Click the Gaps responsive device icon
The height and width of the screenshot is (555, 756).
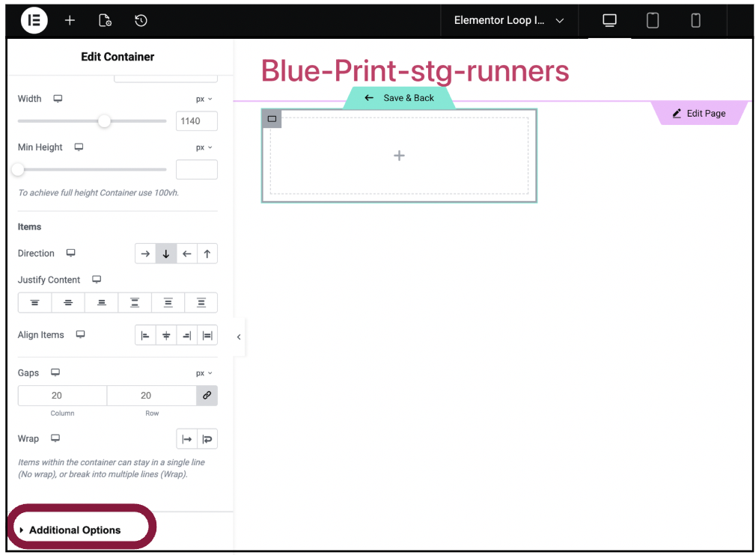(x=55, y=372)
